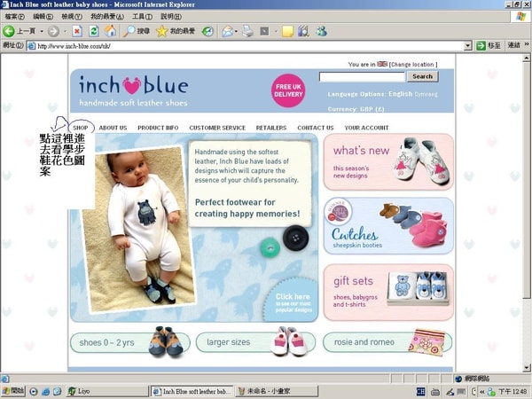Select English language option

pyautogui.click(x=401, y=94)
